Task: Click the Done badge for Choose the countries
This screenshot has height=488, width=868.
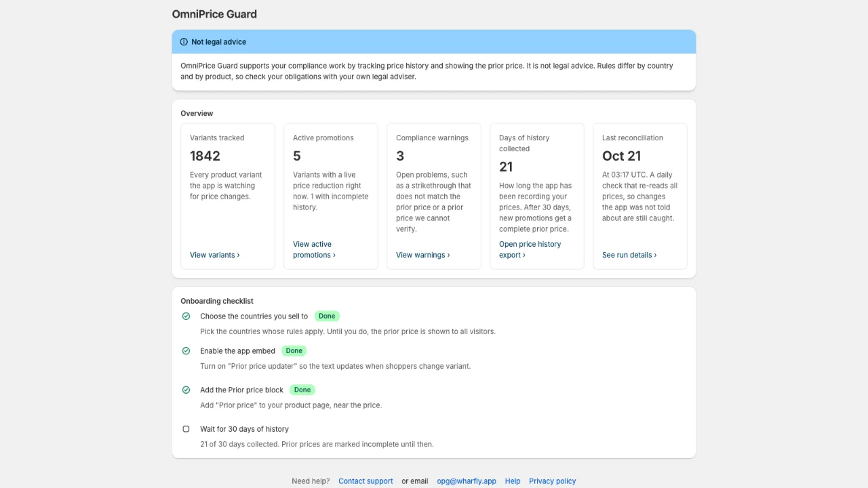Action: (x=327, y=316)
